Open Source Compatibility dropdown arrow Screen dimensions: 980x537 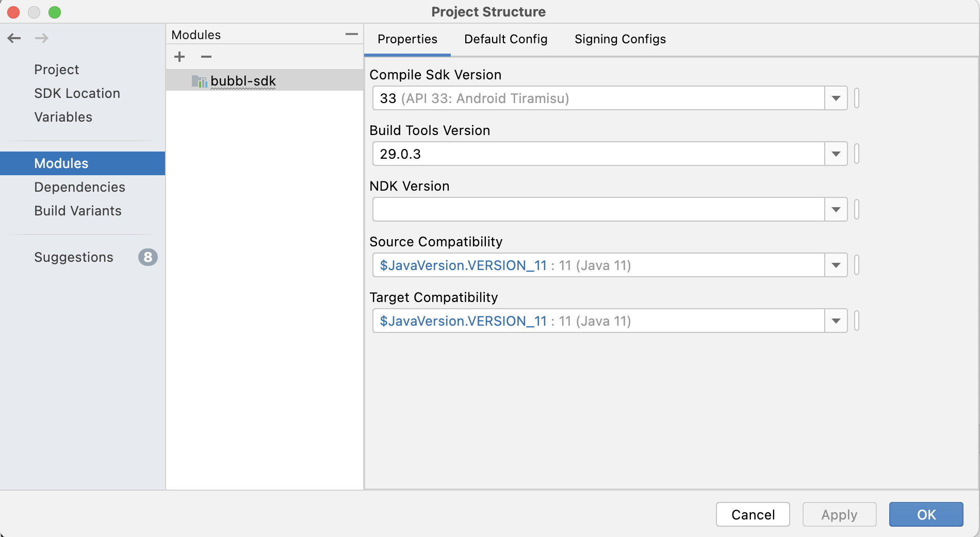pyautogui.click(x=836, y=265)
